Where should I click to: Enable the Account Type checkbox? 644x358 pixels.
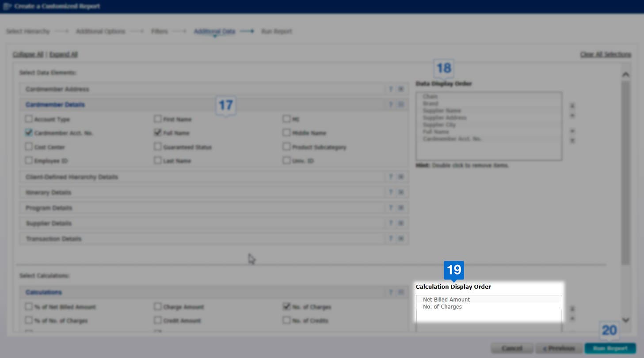pos(29,119)
